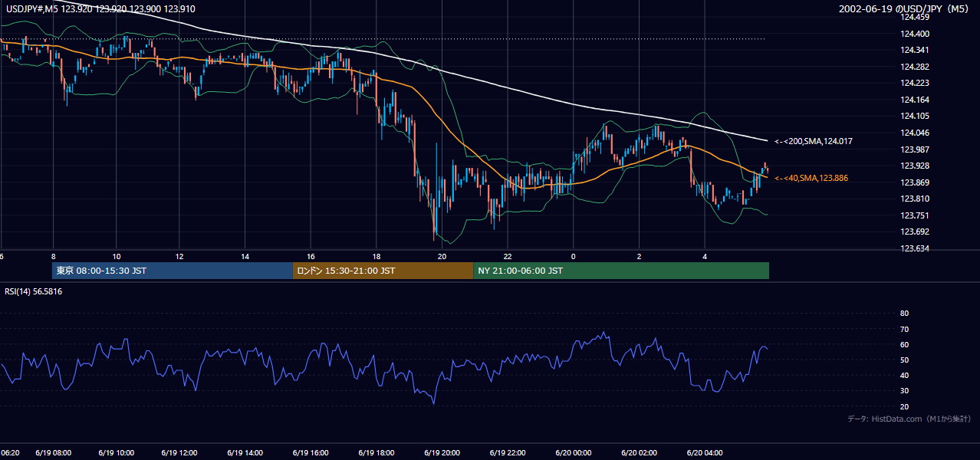980x460 pixels.
Task: Select the 200 SMA label 124.017
Action: [x=813, y=141]
